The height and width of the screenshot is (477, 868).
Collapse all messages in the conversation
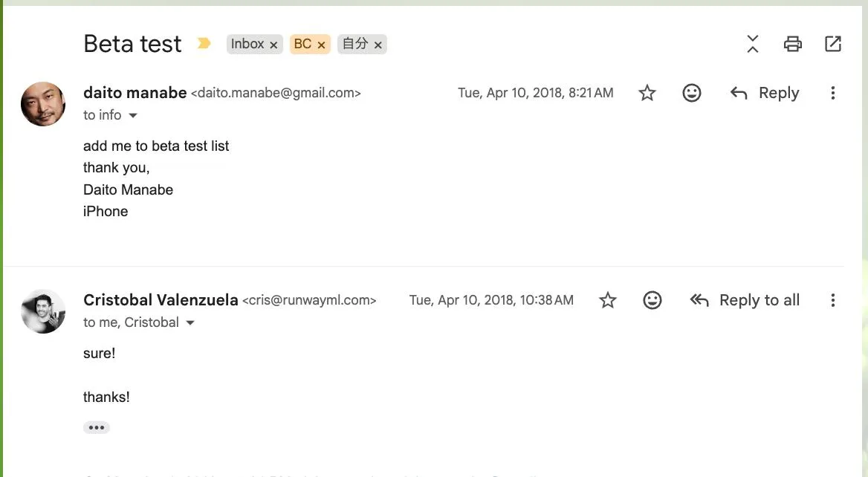[752, 44]
